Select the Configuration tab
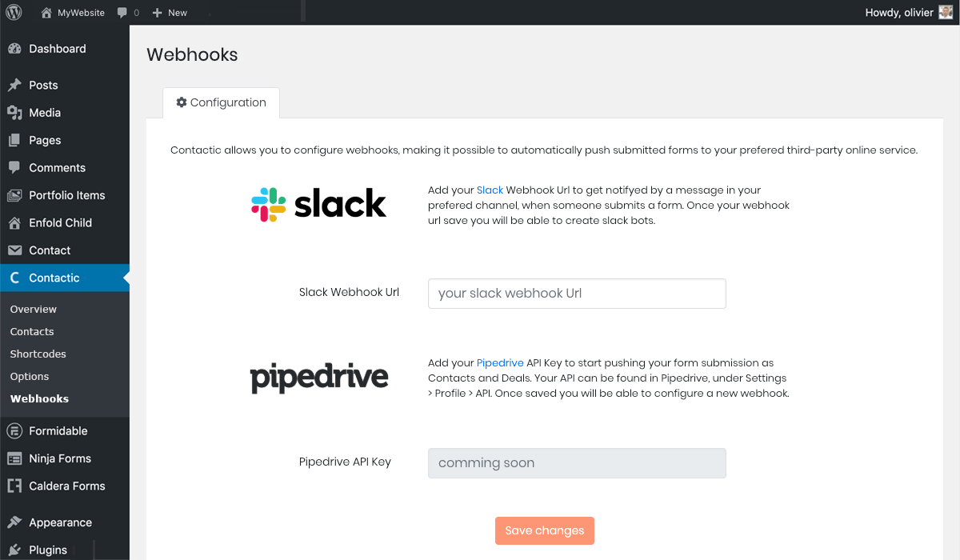 (x=221, y=103)
